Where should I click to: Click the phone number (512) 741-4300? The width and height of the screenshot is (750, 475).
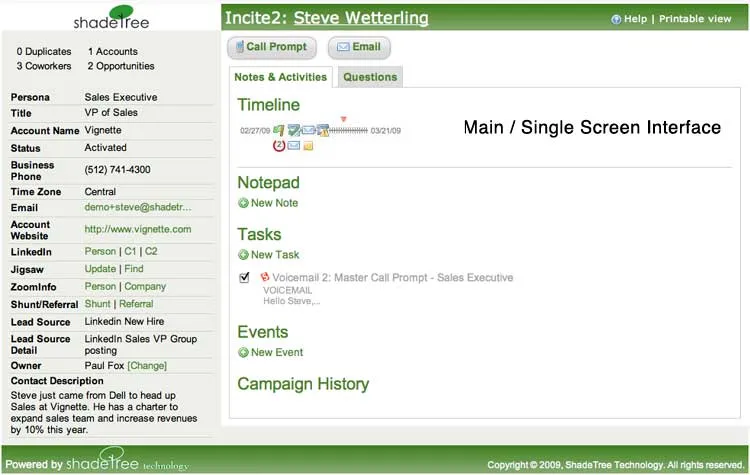point(118,170)
